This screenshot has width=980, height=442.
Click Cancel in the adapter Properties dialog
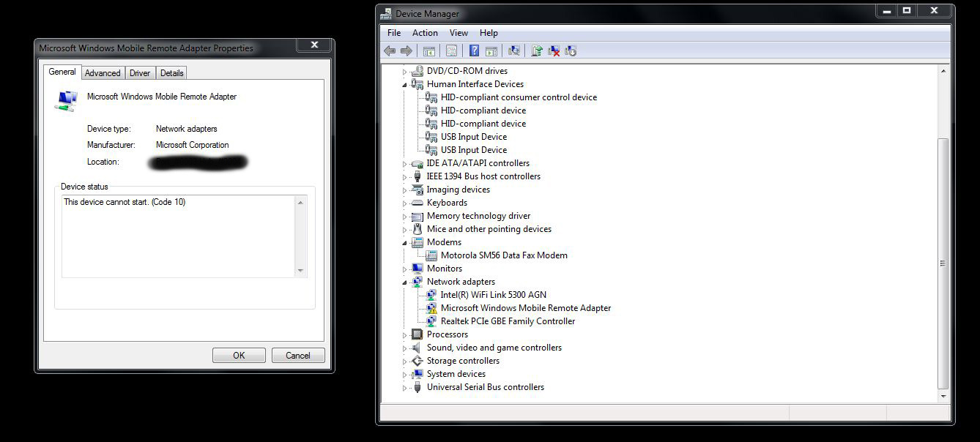pyautogui.click(x=298, y=355)
